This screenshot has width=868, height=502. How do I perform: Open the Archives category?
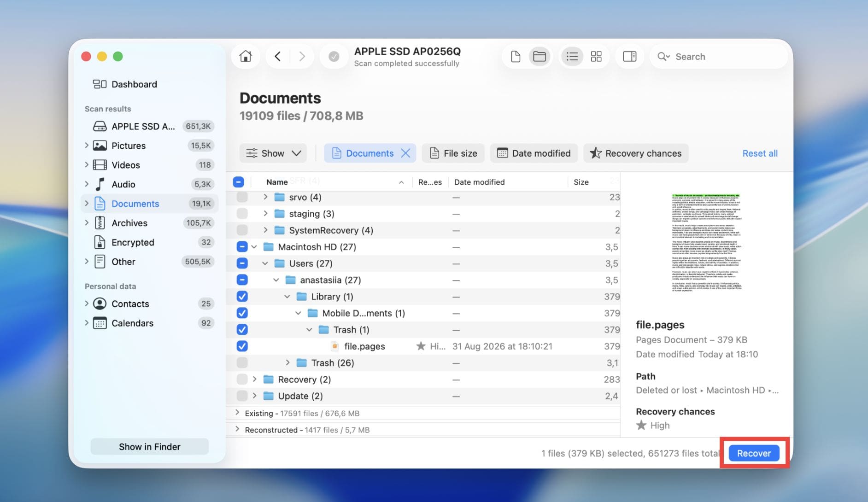click(x=150, y=223)
